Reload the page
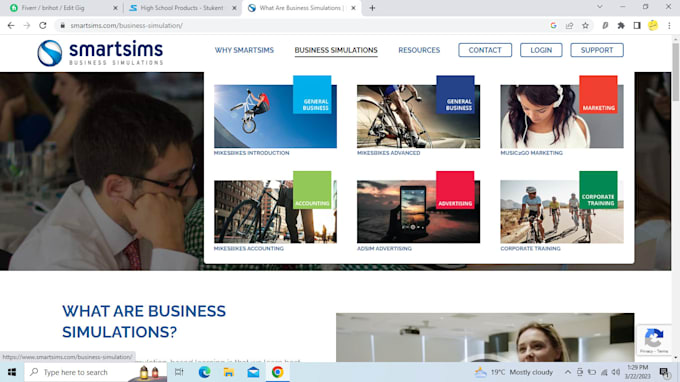Screen dimensions: 680x382 [x=42, y=26]
